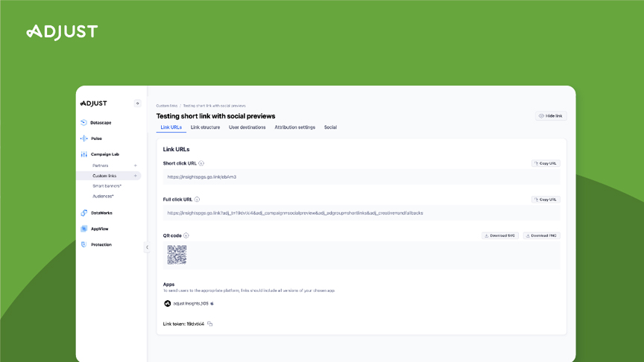Collapse the sidebar with the chevron arrow

point(147,247)
